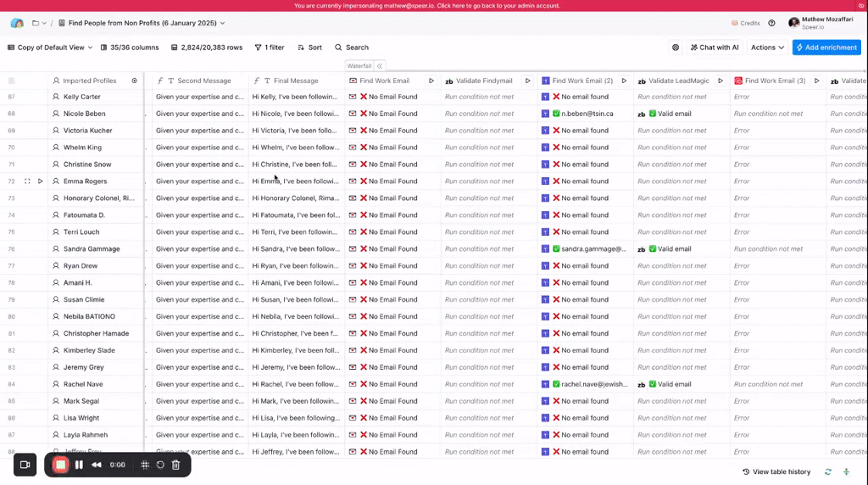868x485 pixels.
Task: Click the restart recording icon
Action: (x=160, y=465)
